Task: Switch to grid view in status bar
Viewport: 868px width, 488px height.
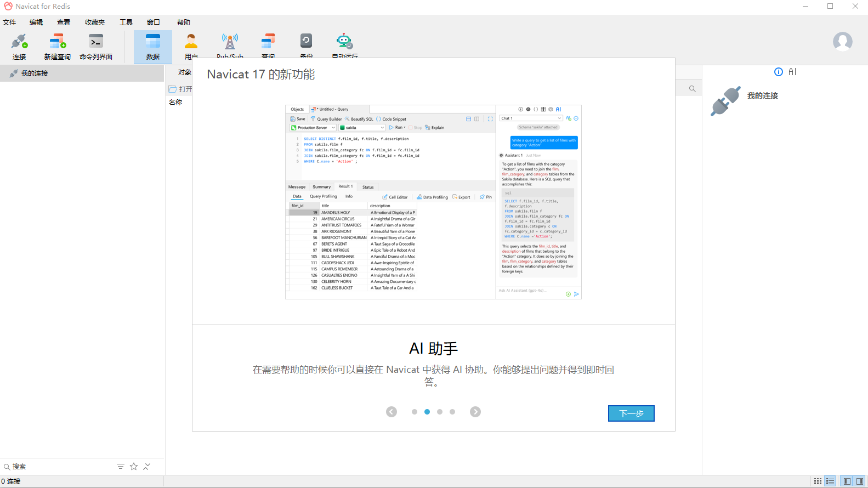Action: pos(818,481)
